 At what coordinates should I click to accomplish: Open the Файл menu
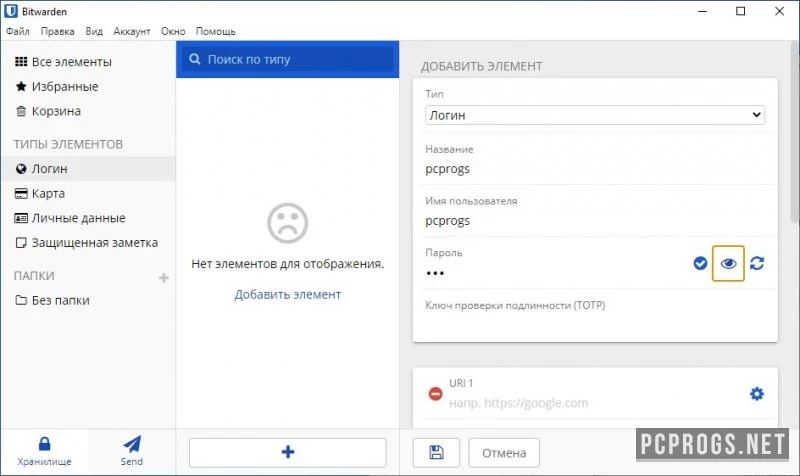[x=18, y=32]
